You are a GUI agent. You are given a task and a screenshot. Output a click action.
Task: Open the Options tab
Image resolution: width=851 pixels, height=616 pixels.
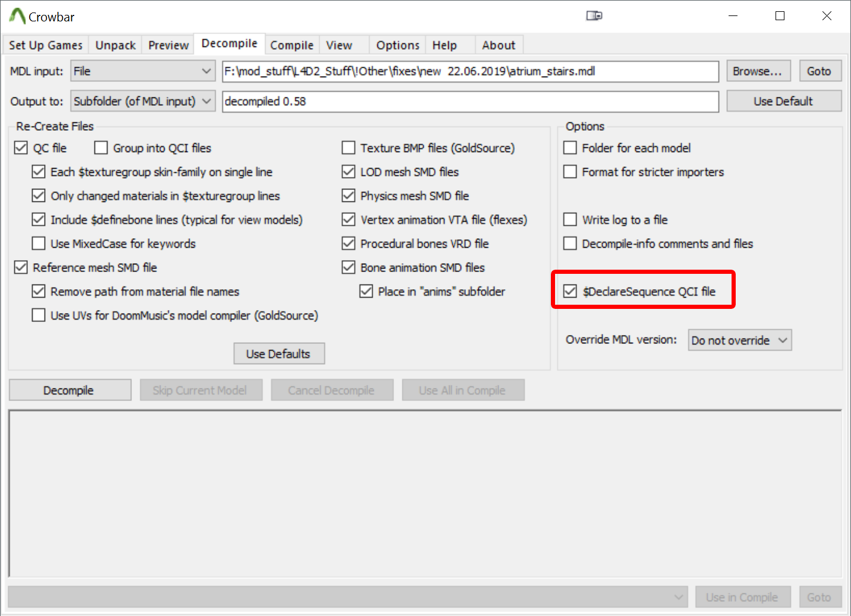[x=398, y=45]
